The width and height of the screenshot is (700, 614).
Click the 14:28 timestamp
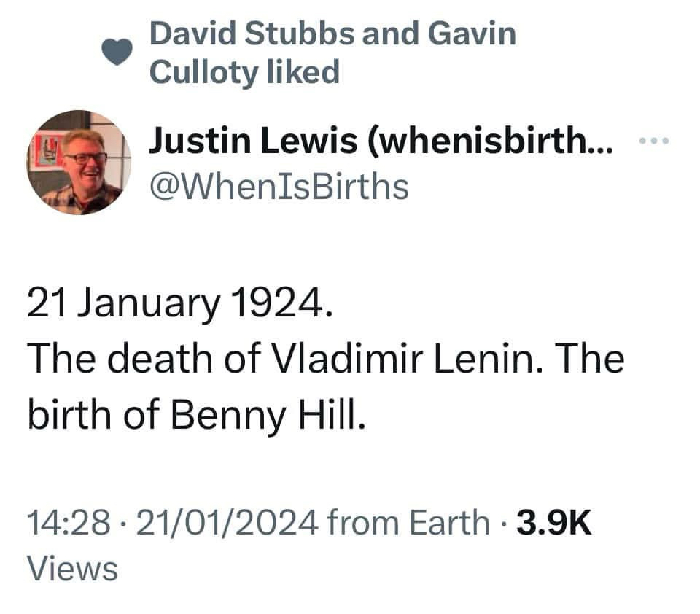[x=68, y=523]
